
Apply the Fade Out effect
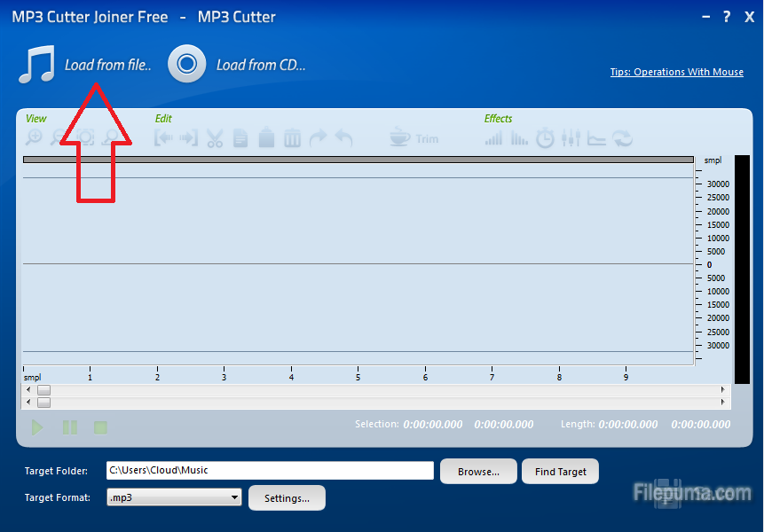pyautogui.click(x=519, y=137)
